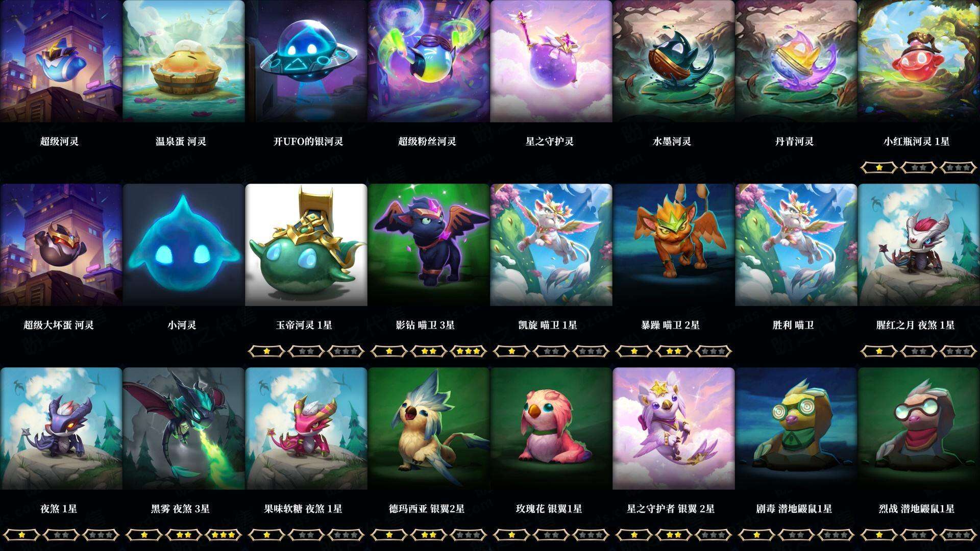Select the 超级河灵 portrait card
This screenshot has height=551, width=980.
(61, 61)
